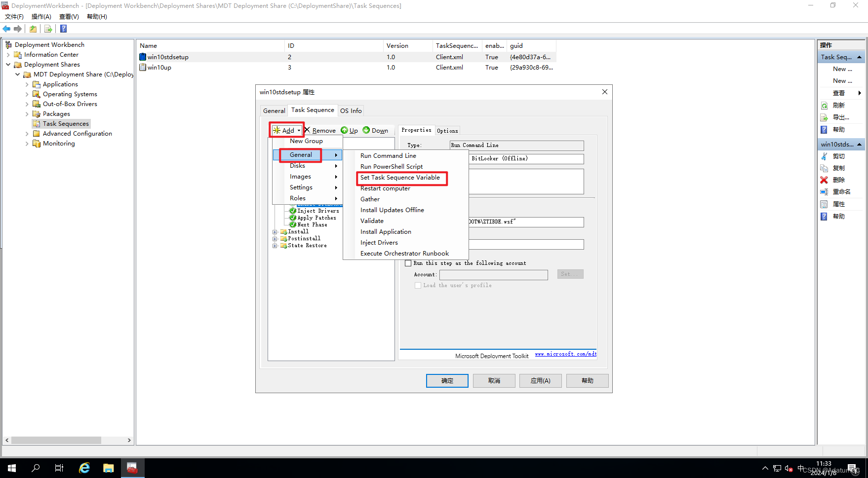This screenshot has height=478, width=868.
Task: Choose Restart computer from submenu
Action: pos(385,188)
